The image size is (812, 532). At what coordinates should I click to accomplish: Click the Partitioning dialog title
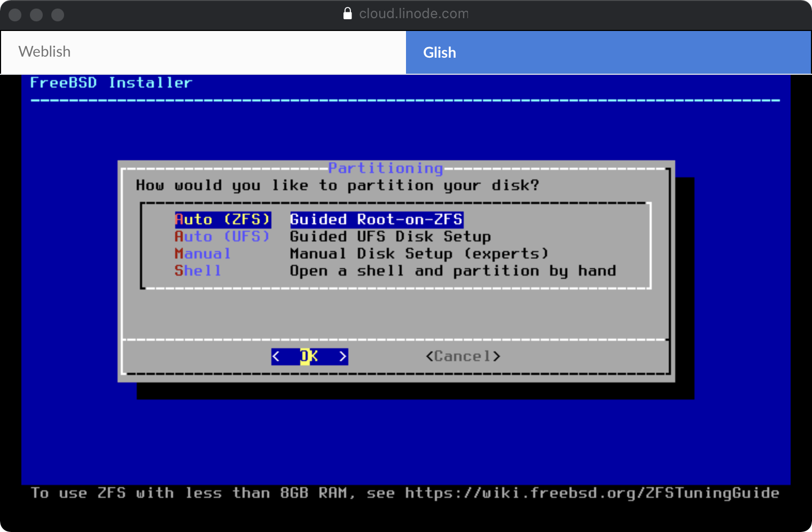[x=385, y=168]
